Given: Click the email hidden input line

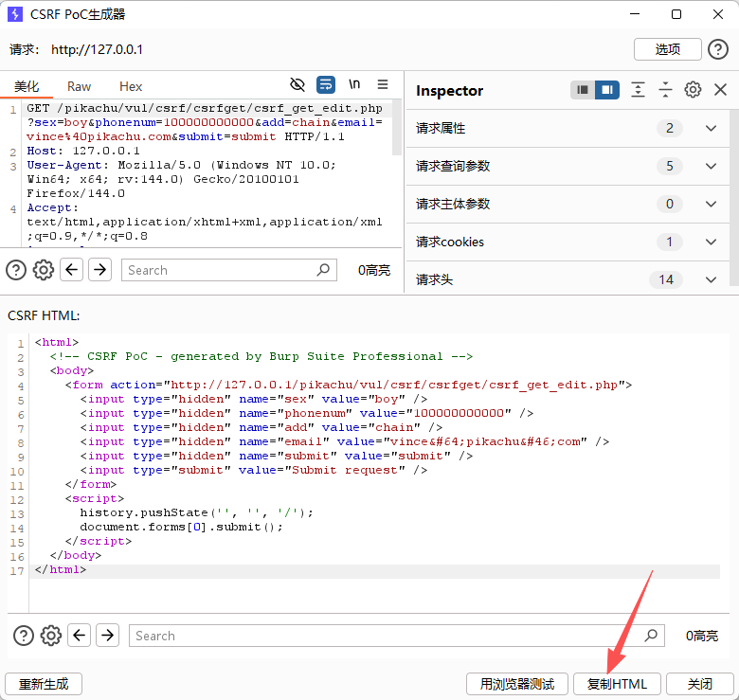Looking at the screenshot, I should pyautogui.click(x=345, y=441).
